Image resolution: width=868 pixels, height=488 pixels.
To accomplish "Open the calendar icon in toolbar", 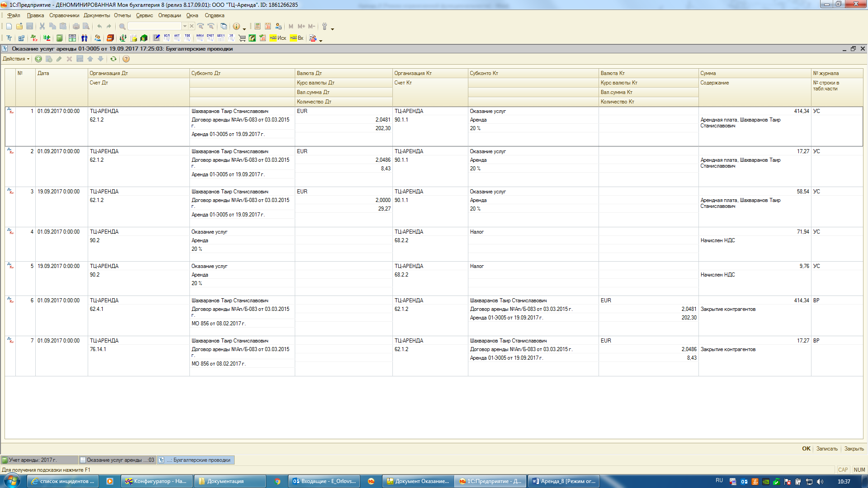I will (268, 26).
